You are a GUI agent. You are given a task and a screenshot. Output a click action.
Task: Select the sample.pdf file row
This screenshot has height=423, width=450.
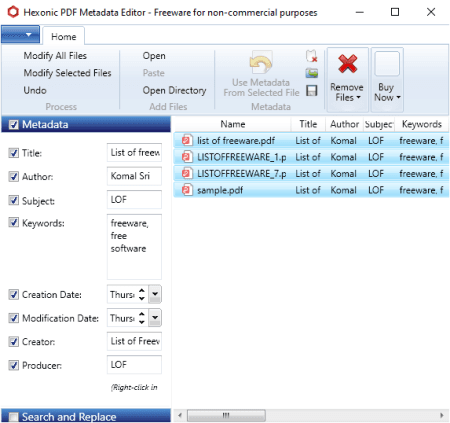tap(311, 190)
